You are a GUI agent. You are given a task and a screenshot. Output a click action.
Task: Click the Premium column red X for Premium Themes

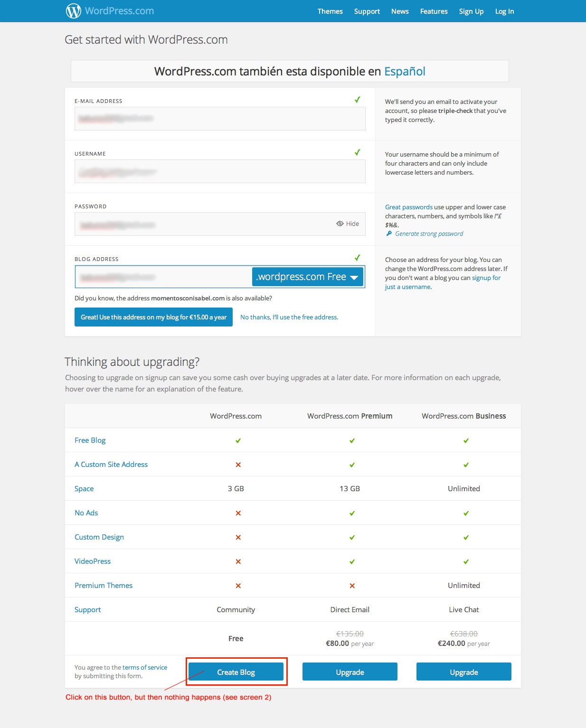[x=352, y=586]
